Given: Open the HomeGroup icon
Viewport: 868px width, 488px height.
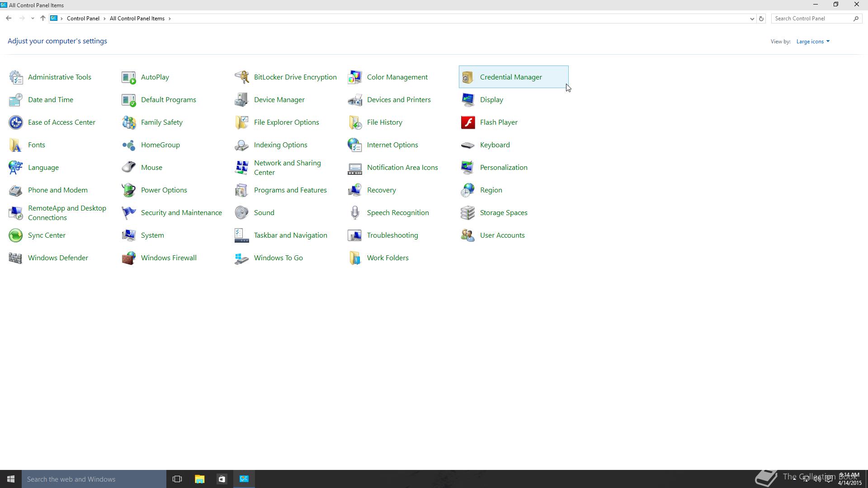Looking at the screenshot, I should pyautogui.click(x=129, y=145).
